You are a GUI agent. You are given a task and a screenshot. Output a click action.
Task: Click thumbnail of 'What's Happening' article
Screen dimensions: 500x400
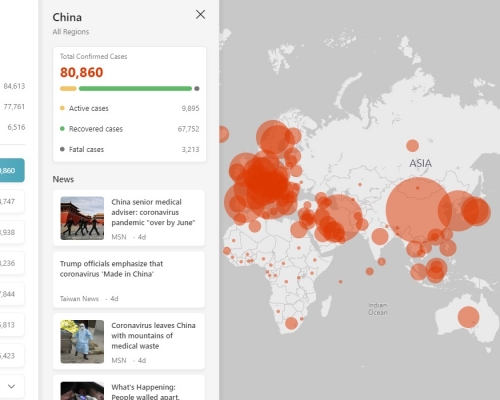[82, 391]
